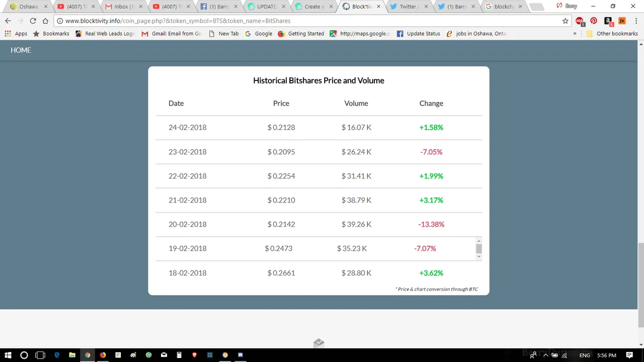644x362 pixels.
Task: Select the +3.17% change cell
Action: click(x=431, y=200)
